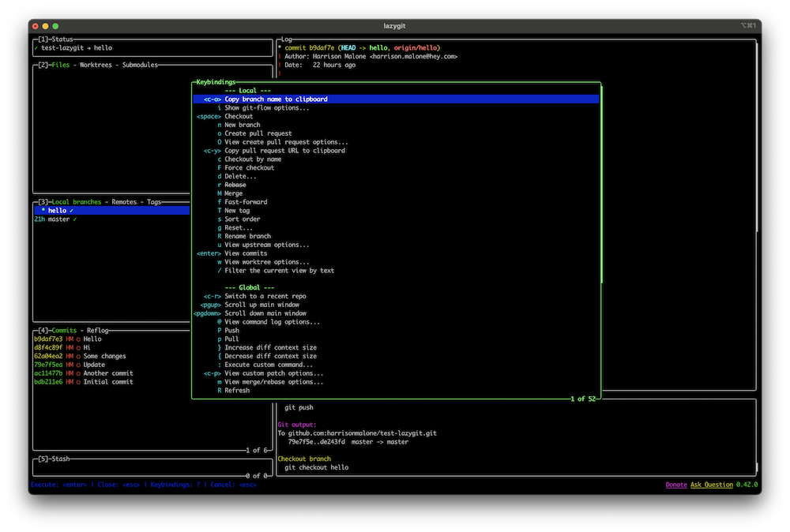Click the keybindings popup scrollbar
This screenshot has height=532, width=790.
click(x=600, y=182)
